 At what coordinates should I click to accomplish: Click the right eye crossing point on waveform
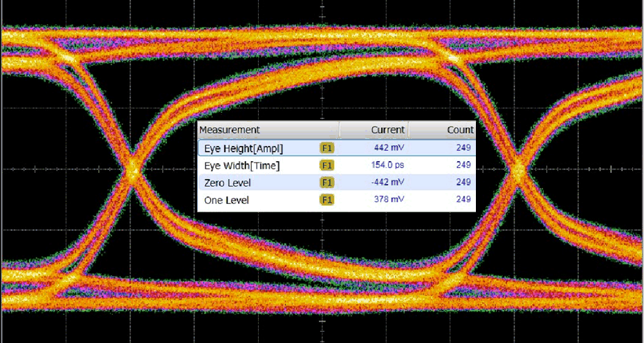(517, 169)
